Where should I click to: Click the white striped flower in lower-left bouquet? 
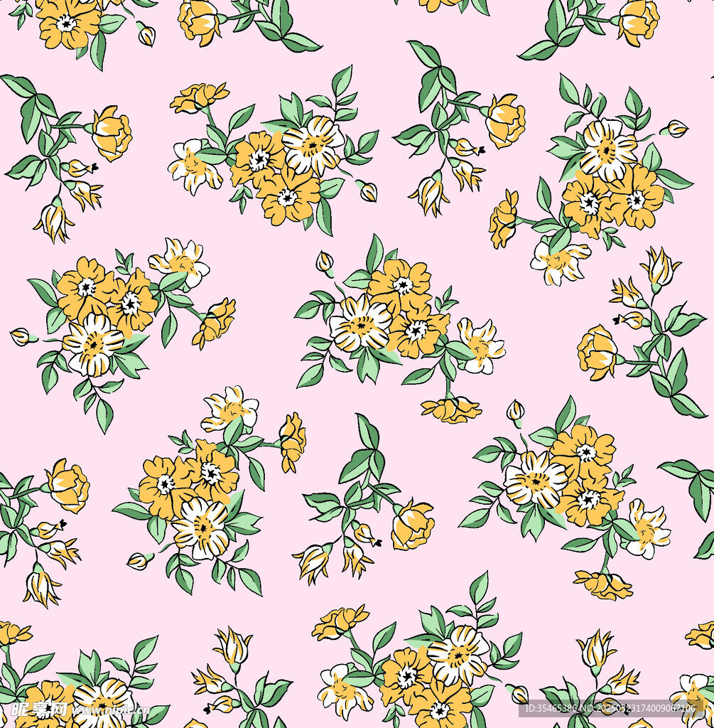202,527
